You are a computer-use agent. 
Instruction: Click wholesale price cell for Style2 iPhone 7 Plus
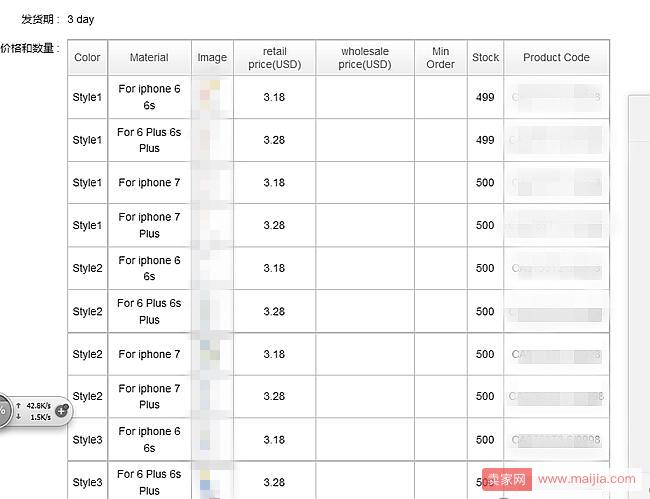coord(364,397)
